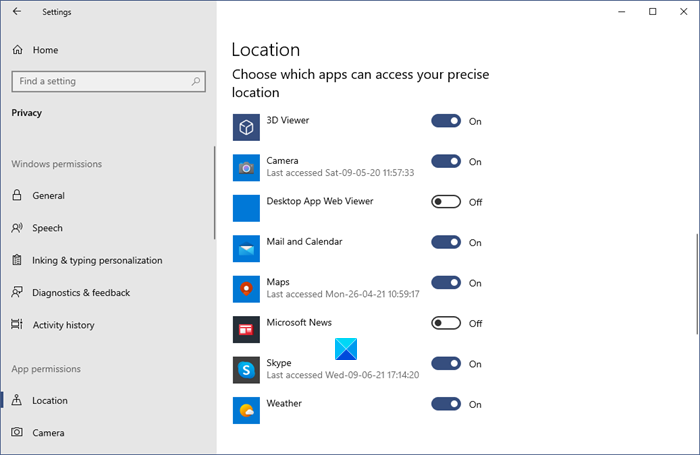Click the Microsoft News app icon
Image resolution: width=700 pixels, height=455 pixels.
(246, 330)
